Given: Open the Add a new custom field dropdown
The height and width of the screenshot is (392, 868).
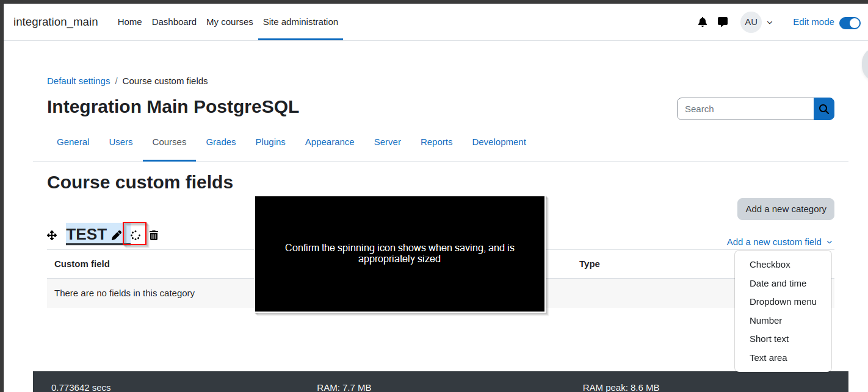Looking at the screenshot, I should point(779,242).
